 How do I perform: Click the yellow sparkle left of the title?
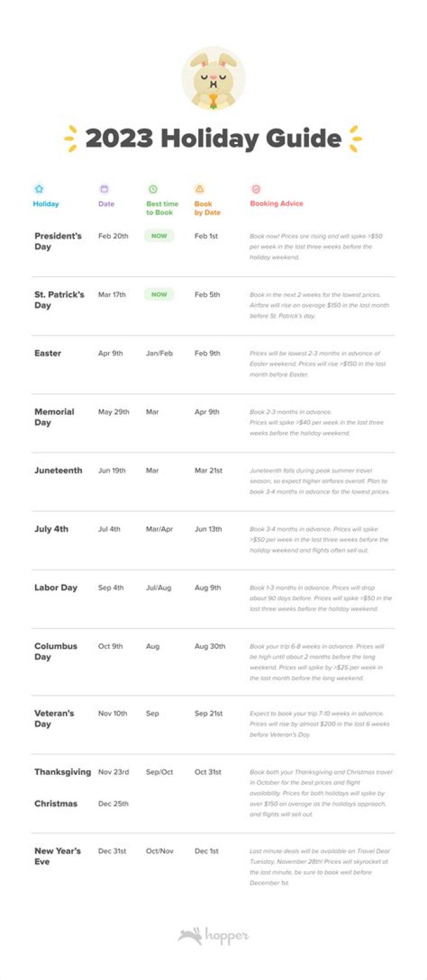click(x=71, y=139)
